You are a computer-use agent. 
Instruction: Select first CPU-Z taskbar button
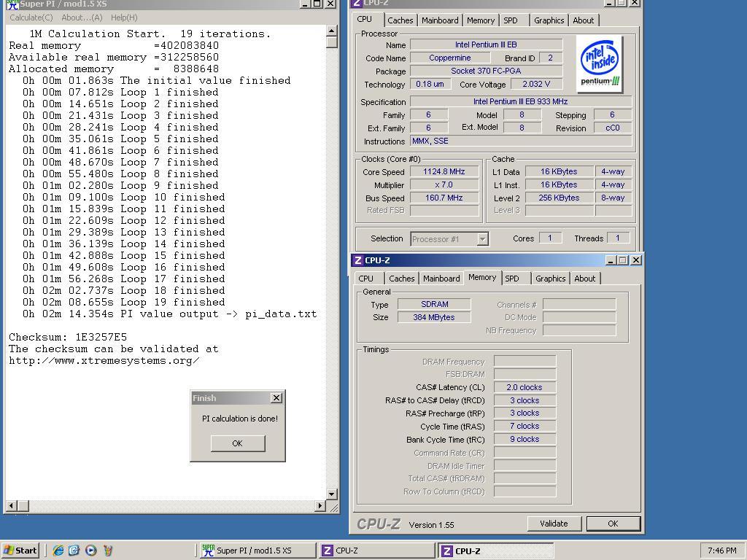376,551
